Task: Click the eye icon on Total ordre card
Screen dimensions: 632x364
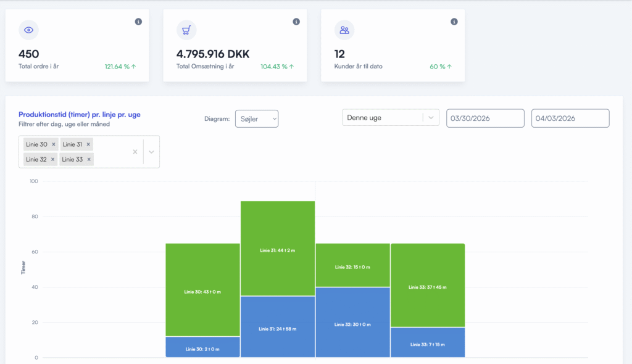Action: pos(28,30)
